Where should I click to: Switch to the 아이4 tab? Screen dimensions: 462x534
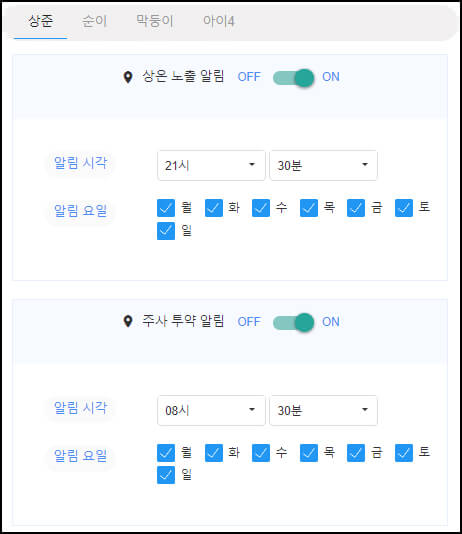(219, 21)
